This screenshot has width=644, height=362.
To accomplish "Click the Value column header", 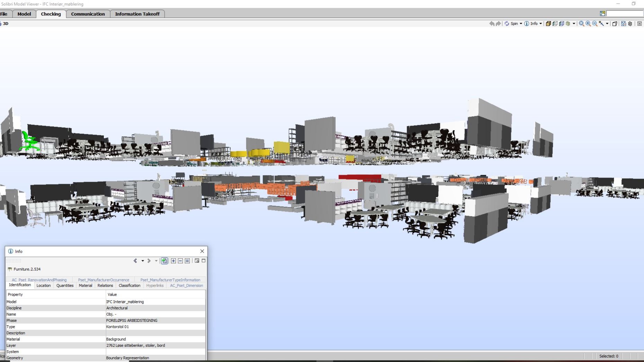I will pos(156,294).
